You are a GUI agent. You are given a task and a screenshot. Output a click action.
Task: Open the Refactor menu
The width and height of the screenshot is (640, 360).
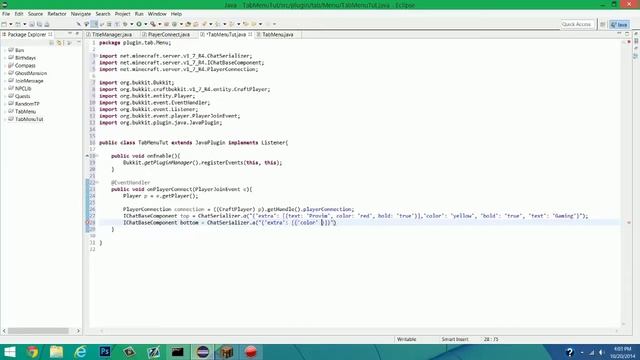tap(57, 14)
